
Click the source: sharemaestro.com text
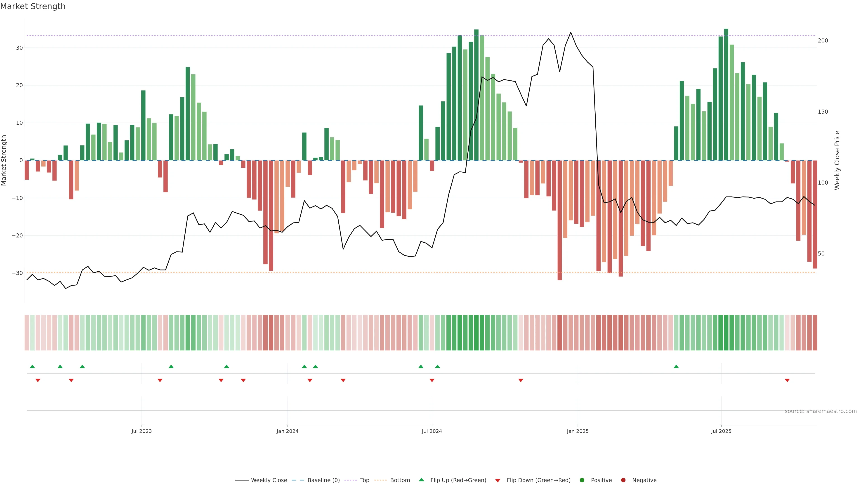821,411
